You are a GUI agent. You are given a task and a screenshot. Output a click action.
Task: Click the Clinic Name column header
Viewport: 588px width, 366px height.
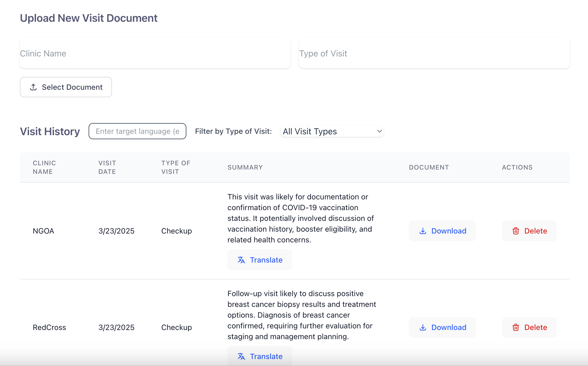click(x=44, y=167)
